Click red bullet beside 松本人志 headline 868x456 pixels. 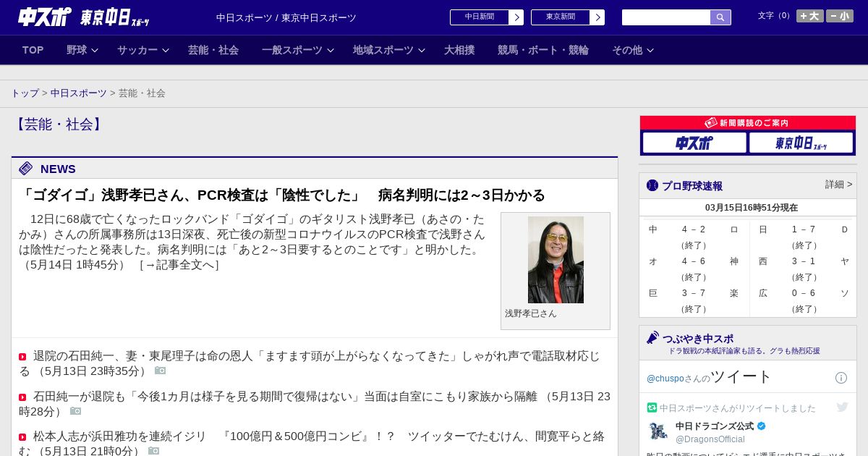coord(22,437)
